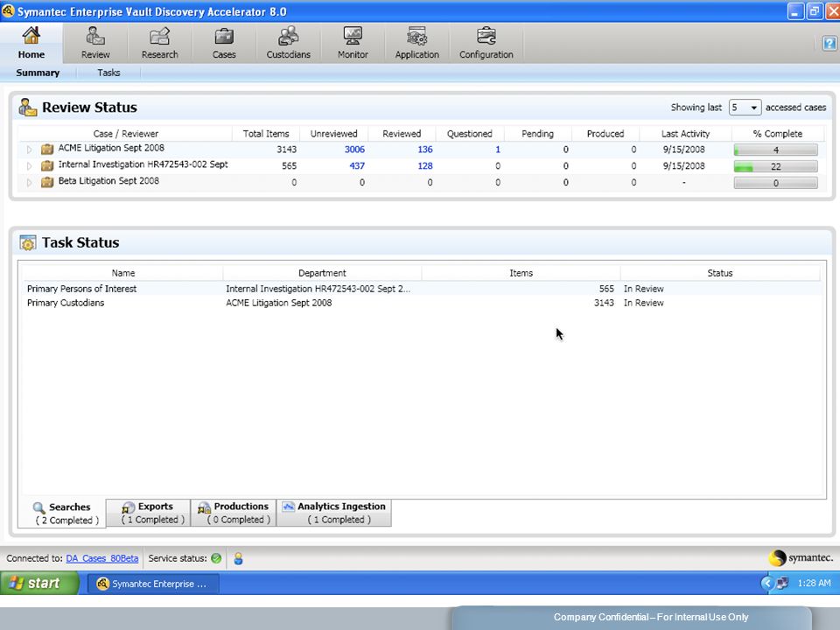The width and height of the screenshot is (840, 630).
Task: Sort tasks by the Name column header
Action: (123, 273)
